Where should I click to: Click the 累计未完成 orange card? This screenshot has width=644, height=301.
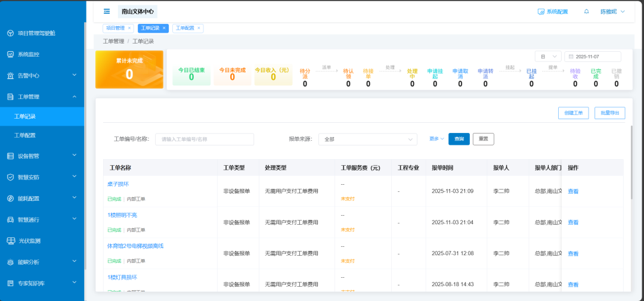point(129,69)
